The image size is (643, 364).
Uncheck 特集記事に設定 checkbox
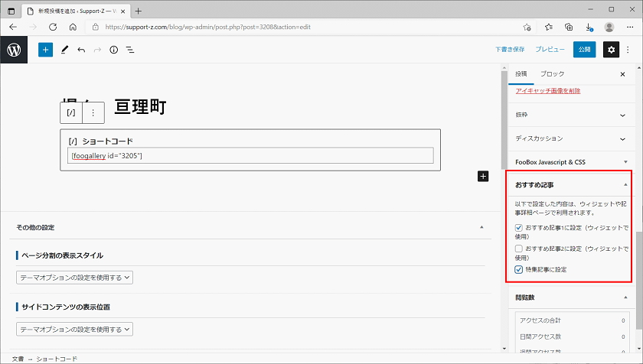coord(519,270)
